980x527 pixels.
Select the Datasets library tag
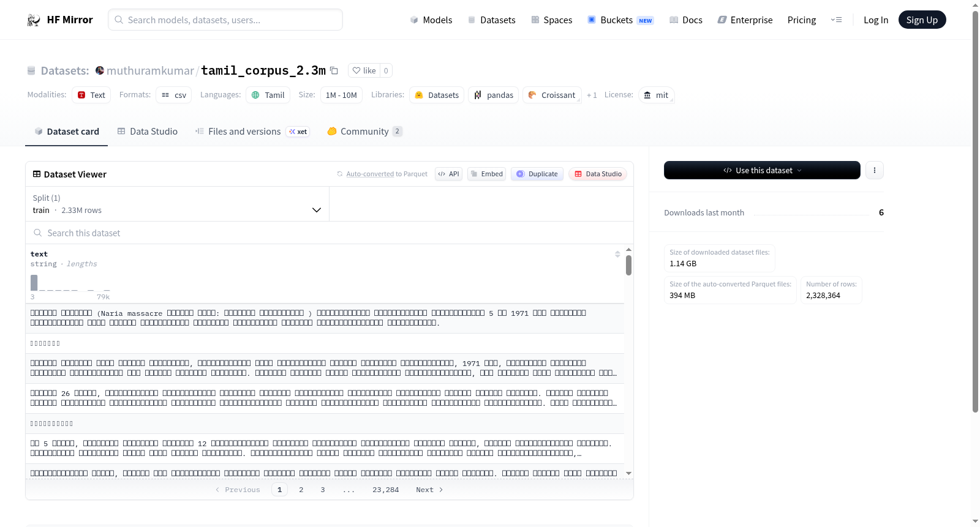437,95
